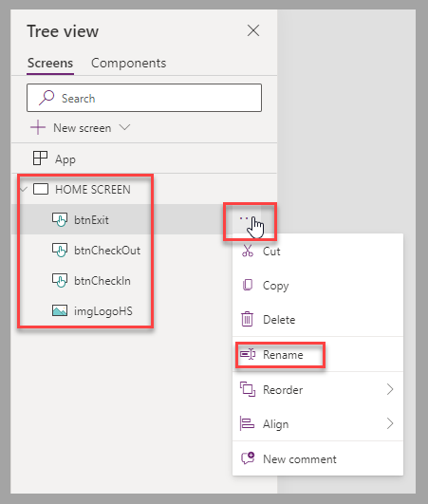Click the scissors Cut icon
This screenshot has height=504, width=428.
pos(248,251)
